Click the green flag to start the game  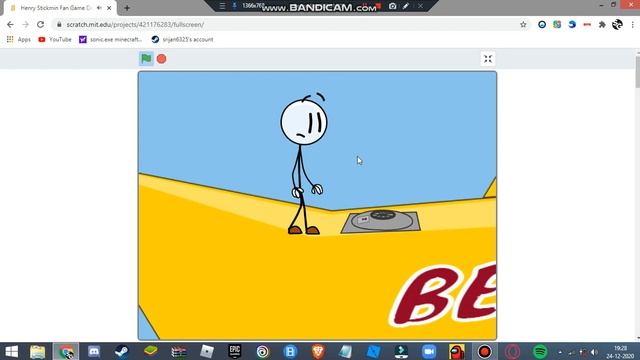(146, 59)
